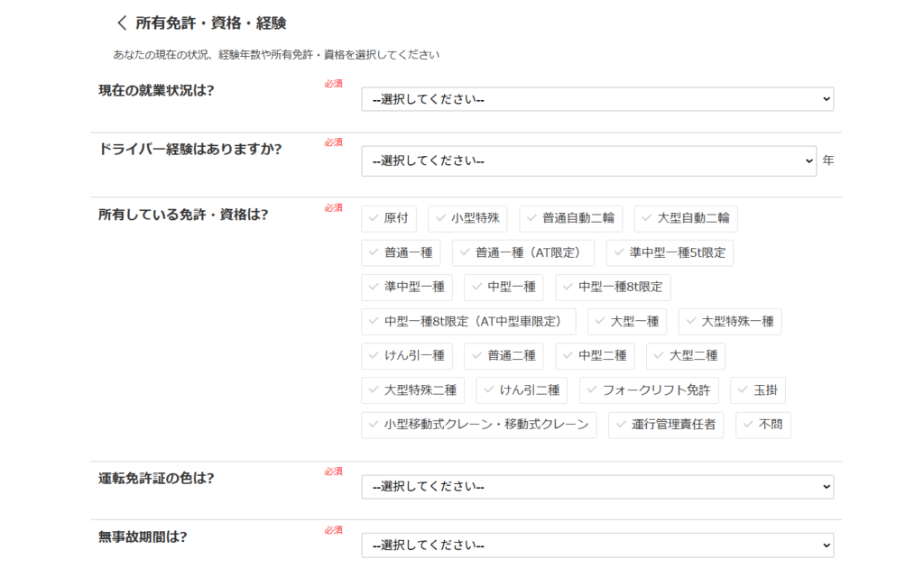This screenshot has height=568, width=924.
Task: Select the 運行管理責任者 checkbox
Action: pyautogui.click(x=666, y=425)
